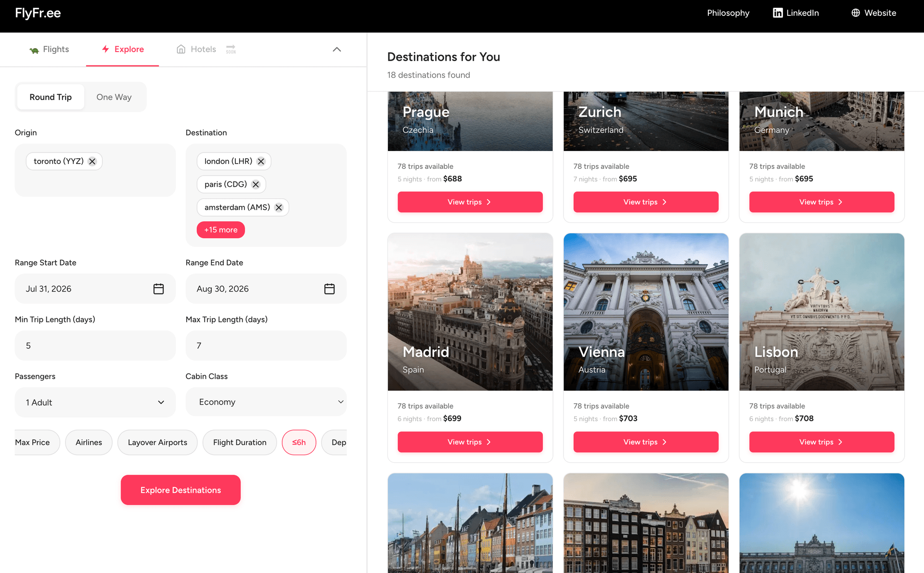Open the Website link in header
This screenshot has width=924, height=573.
874,13
